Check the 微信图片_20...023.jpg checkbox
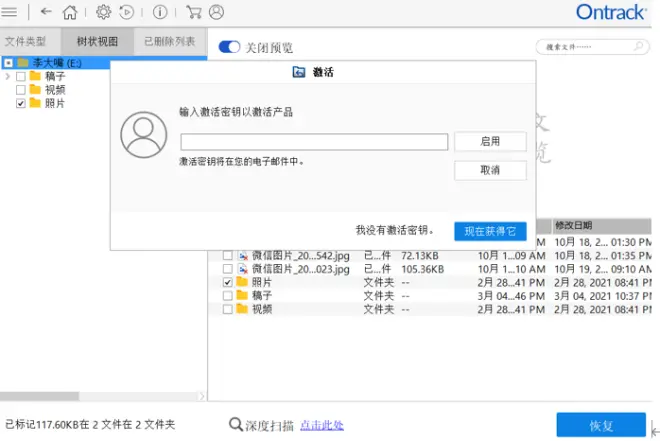The height and width of the screenshot is (441, 660). pos(227,269)
